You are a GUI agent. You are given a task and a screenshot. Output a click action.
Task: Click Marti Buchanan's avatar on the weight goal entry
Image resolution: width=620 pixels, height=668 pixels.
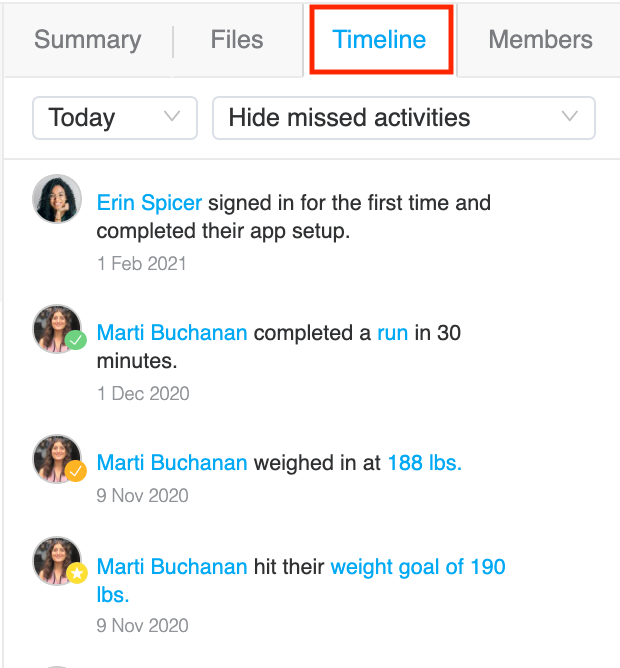pos(57,561)
